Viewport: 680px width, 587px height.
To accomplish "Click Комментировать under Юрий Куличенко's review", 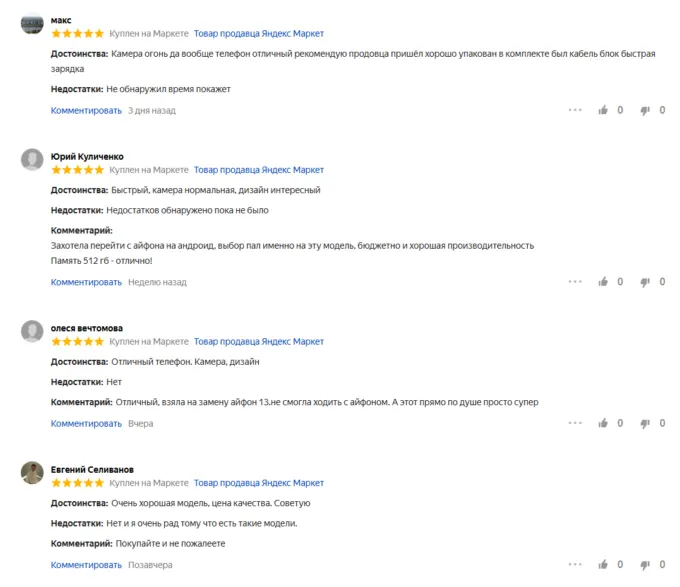I will click(86, 282).
